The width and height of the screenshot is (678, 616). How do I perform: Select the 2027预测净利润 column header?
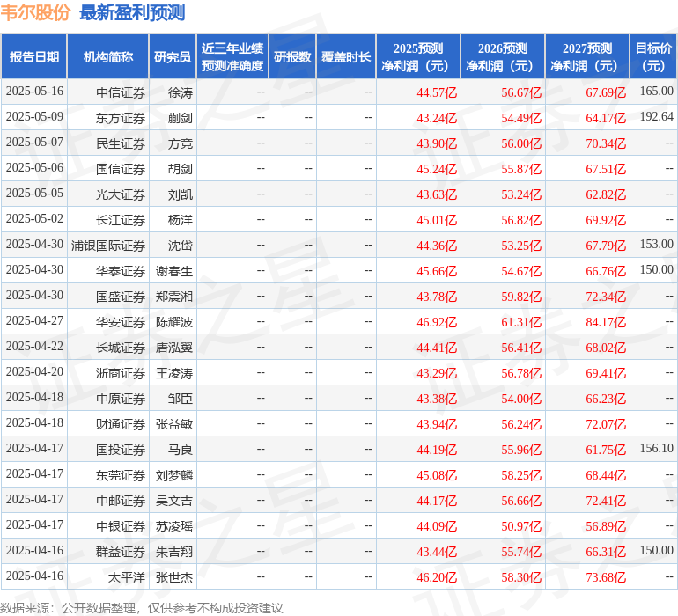(x=587, y=57)
